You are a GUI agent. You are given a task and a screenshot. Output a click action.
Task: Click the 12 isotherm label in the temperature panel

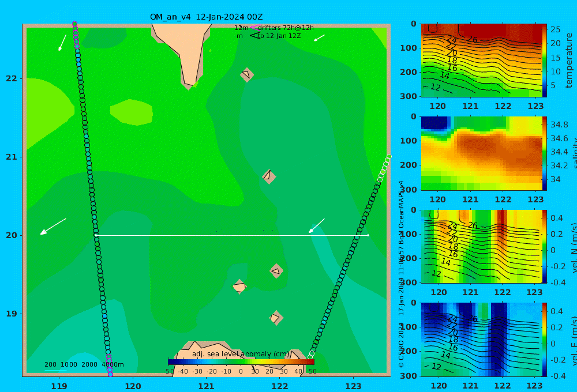coord(435,87)
